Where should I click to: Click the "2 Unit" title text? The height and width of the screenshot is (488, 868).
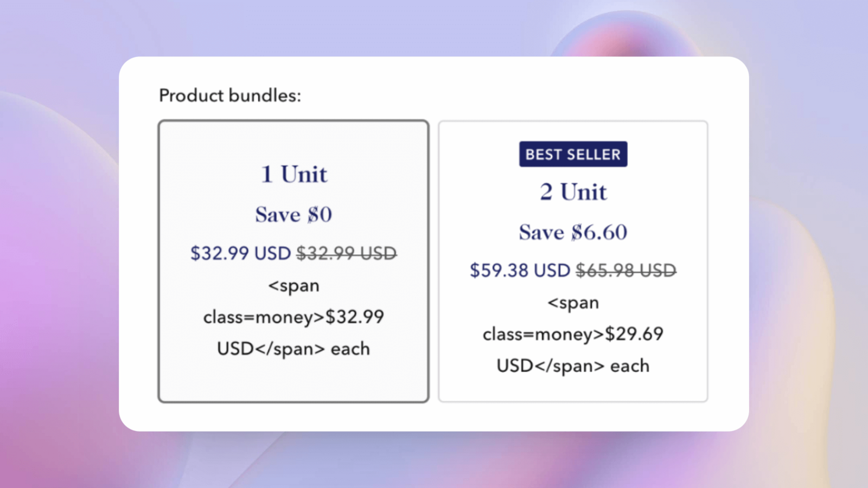(x=573, y=192)
